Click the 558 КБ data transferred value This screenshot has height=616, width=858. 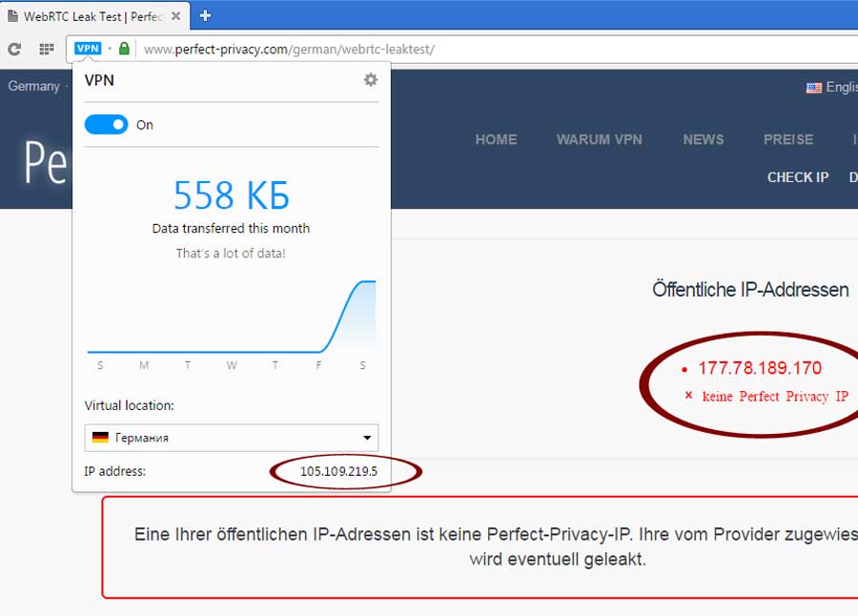(232, 195)
